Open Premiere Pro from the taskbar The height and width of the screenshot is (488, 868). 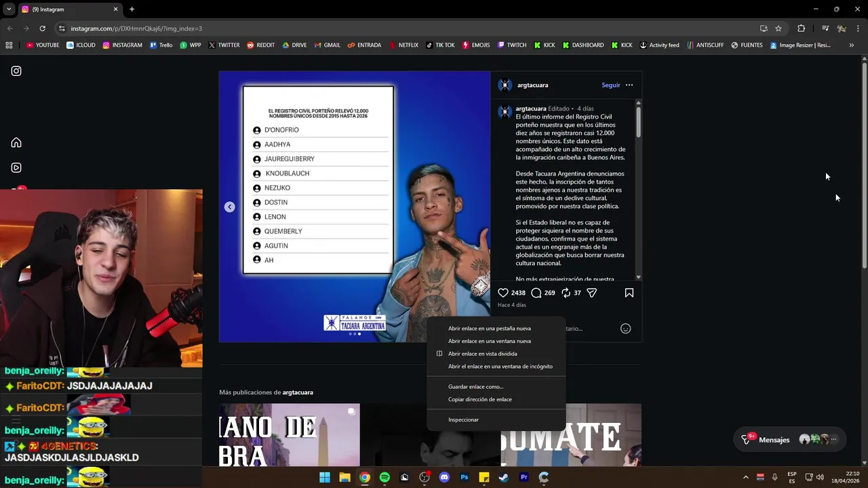[x=524, y=477]
